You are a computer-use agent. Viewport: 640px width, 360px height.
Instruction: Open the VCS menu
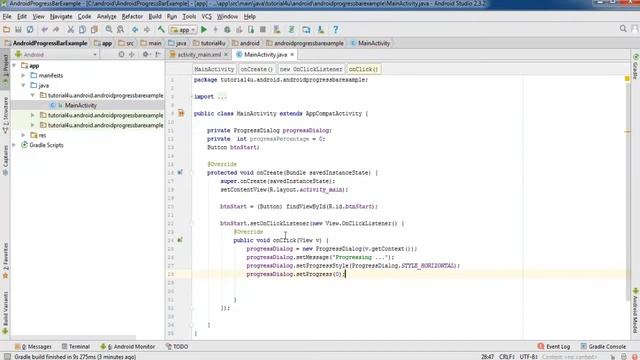pos(207,17)
